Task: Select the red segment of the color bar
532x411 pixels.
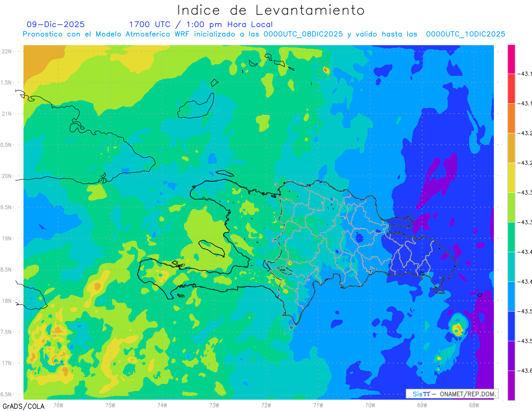Action: coord(511,88)
